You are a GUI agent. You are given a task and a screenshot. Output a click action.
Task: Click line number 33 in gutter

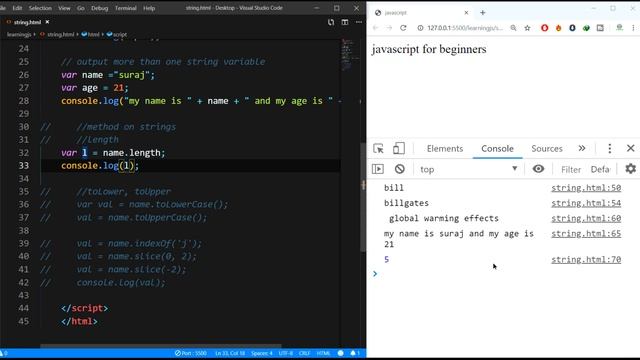coord(24,166)
